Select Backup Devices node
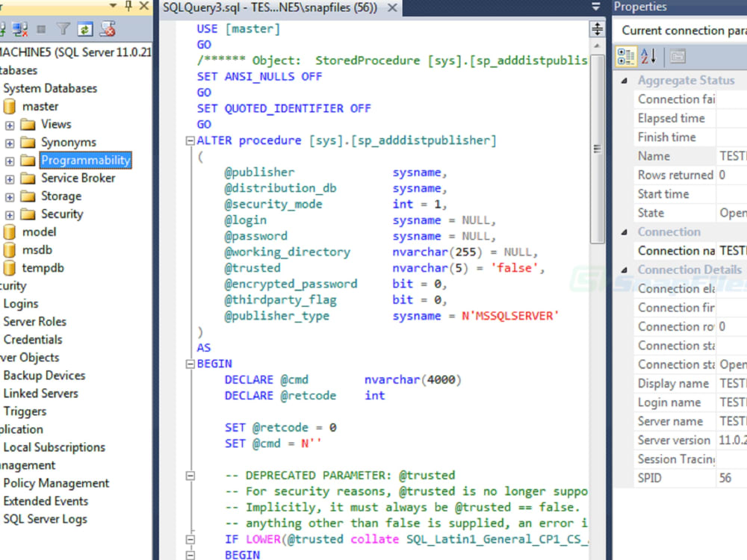 tap(44, 376)
